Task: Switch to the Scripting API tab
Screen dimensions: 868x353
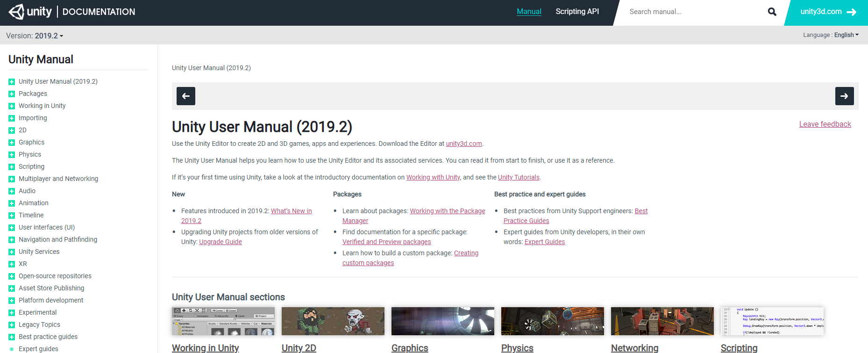Action: (x=577, y=11)
